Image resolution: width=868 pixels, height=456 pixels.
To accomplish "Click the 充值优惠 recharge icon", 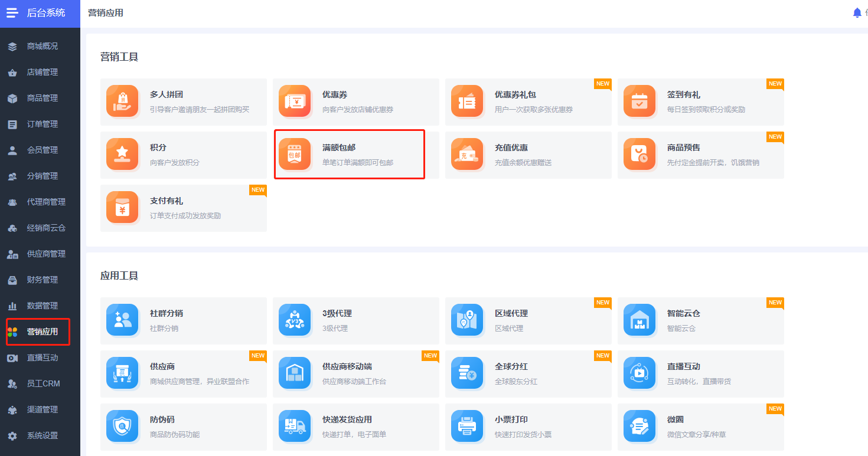I will click(467, 155).
